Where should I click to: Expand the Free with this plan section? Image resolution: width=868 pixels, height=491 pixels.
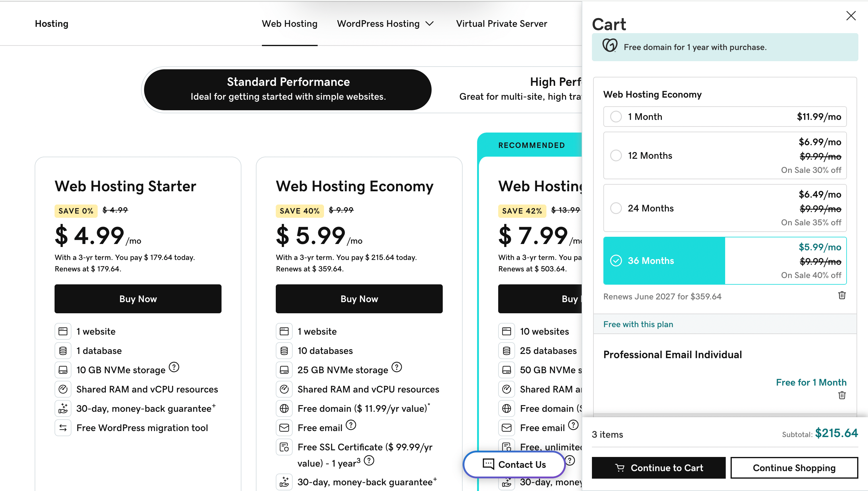[x=638, y=324]
